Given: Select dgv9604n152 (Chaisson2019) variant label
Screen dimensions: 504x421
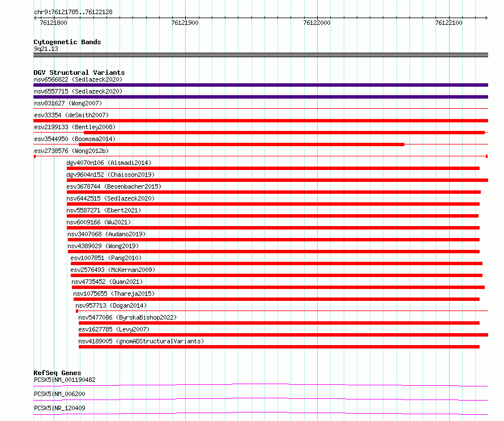Looking at the screenshot, I should [x=110, y=175].
